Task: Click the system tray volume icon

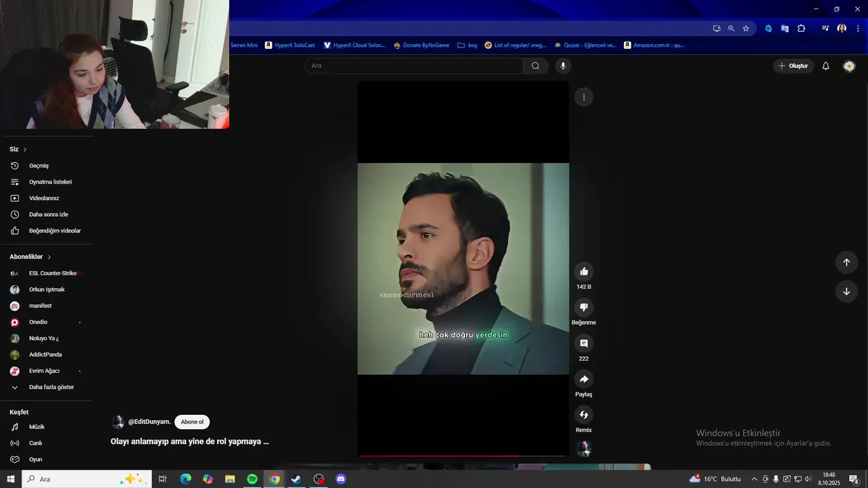Action: pos(808,479)
